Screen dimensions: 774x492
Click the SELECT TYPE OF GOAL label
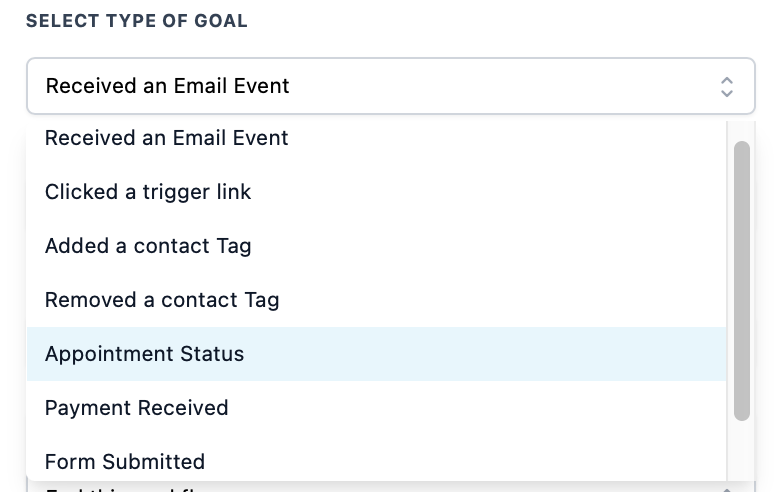pos(137,21)
